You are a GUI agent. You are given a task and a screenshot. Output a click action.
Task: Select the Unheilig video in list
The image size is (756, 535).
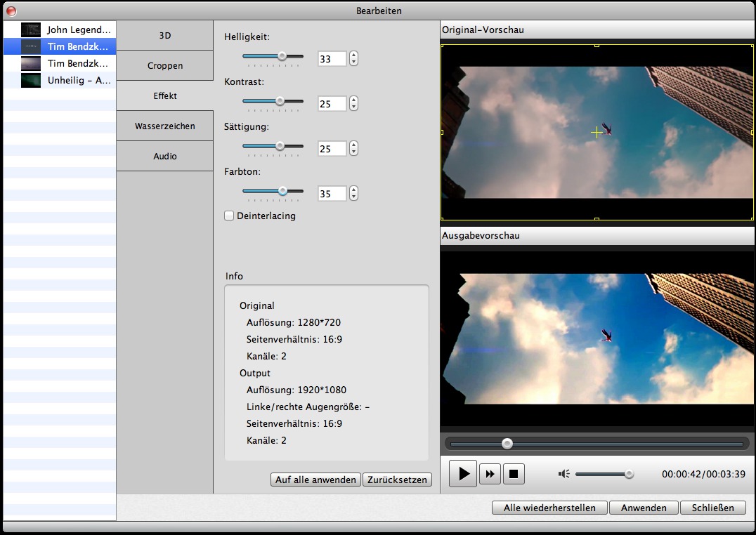coord(79,81)
